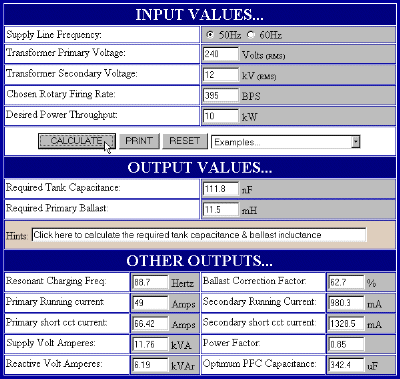Image resolution: width=400 pixels, height=379 pixels.
Task: Click the Desired Power Throughput field
Action: (221, 116)
